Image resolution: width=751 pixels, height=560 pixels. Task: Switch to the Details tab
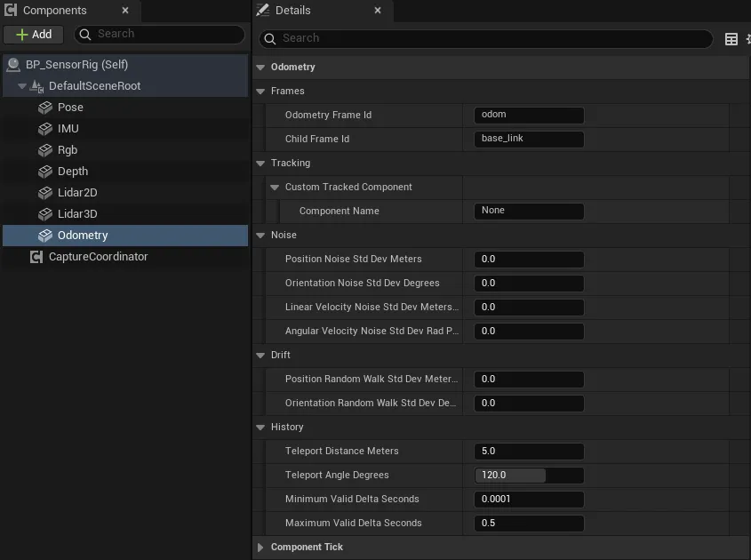324,11
